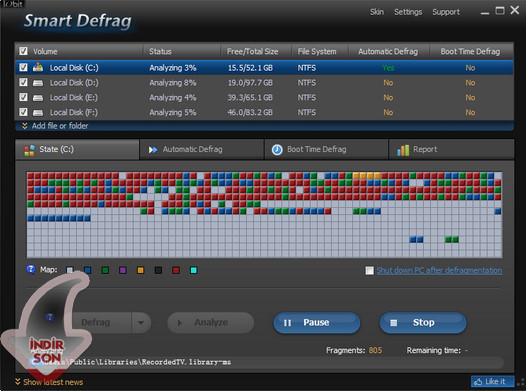The height and width of the screenshot is (391, 526).
Task: Click the Boot Time Defrag clock icon
Action: [277, 150]
